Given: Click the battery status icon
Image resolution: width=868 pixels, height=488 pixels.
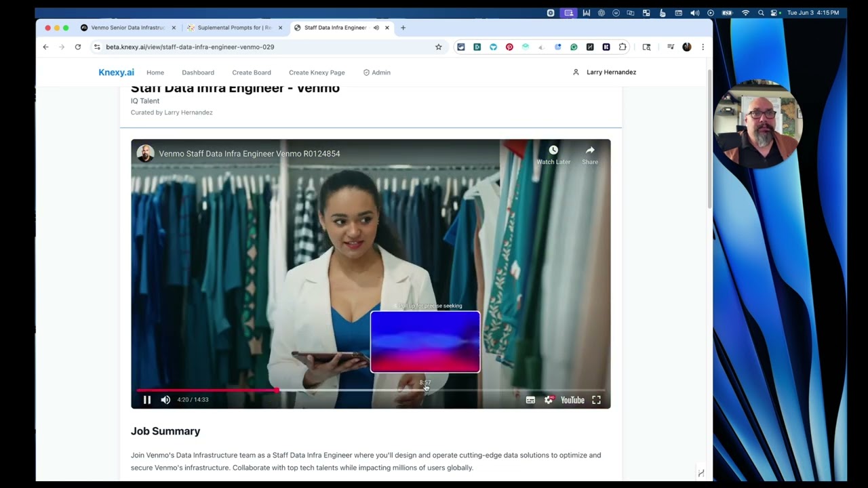Looking at the screenshot, I should 727,13.
